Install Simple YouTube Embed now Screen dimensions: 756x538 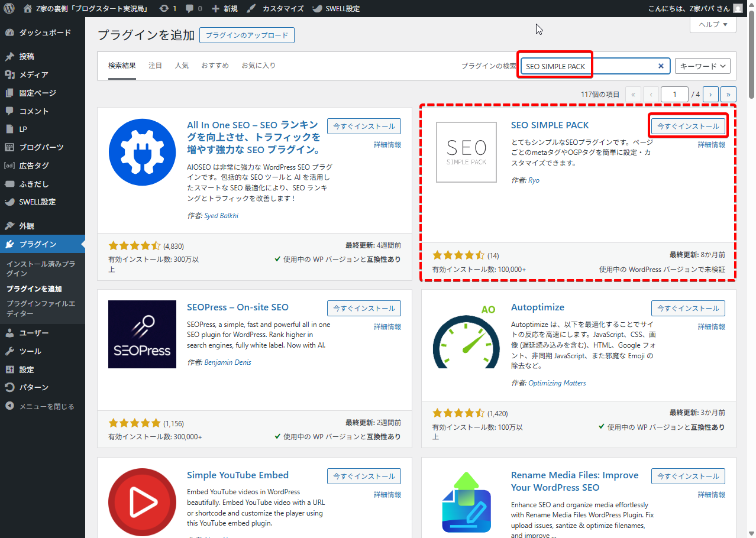tap(364, 476)
